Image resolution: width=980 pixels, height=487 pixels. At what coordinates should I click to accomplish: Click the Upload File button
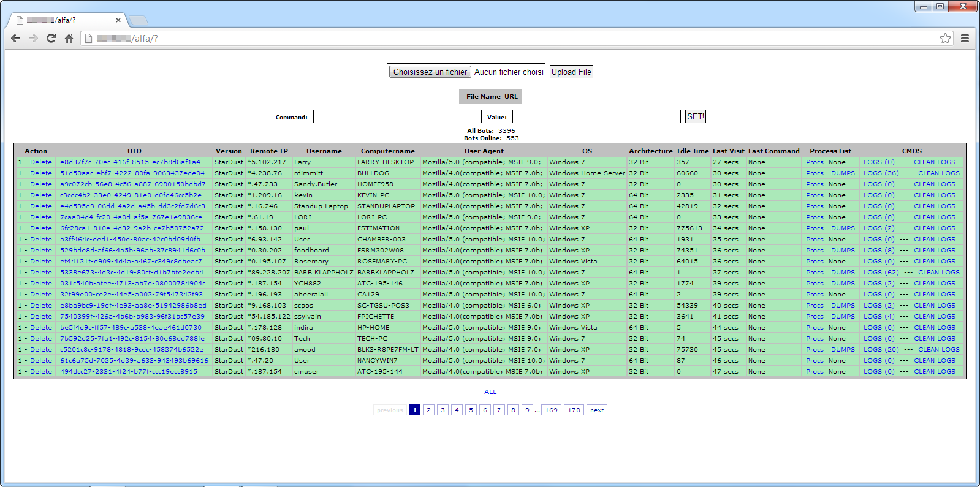pyautogui.click(x=571, y=72)
